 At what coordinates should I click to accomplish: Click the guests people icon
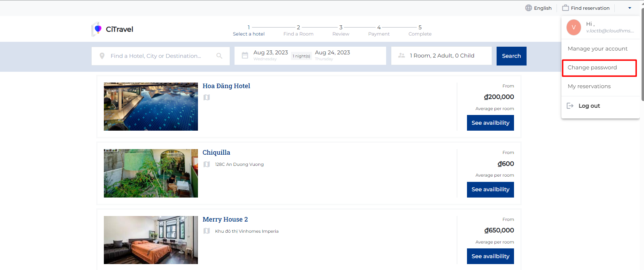401,56
